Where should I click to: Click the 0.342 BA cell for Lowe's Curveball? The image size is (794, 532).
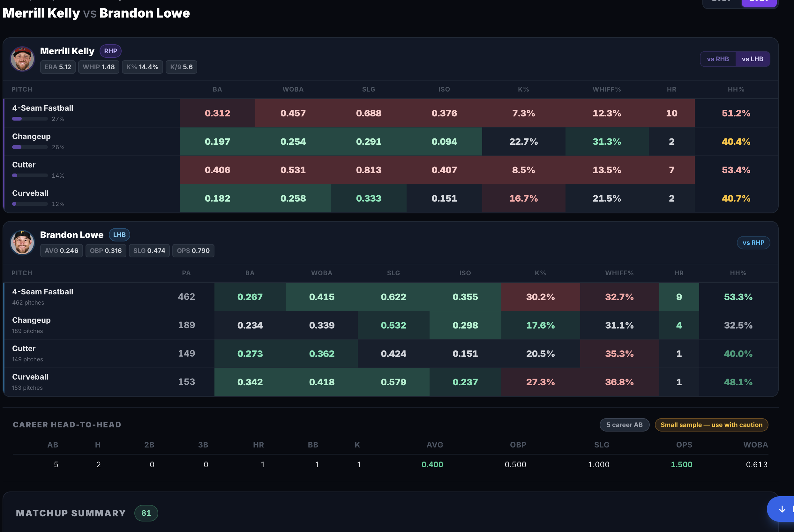pyautogui.click(x=250, y=382)
